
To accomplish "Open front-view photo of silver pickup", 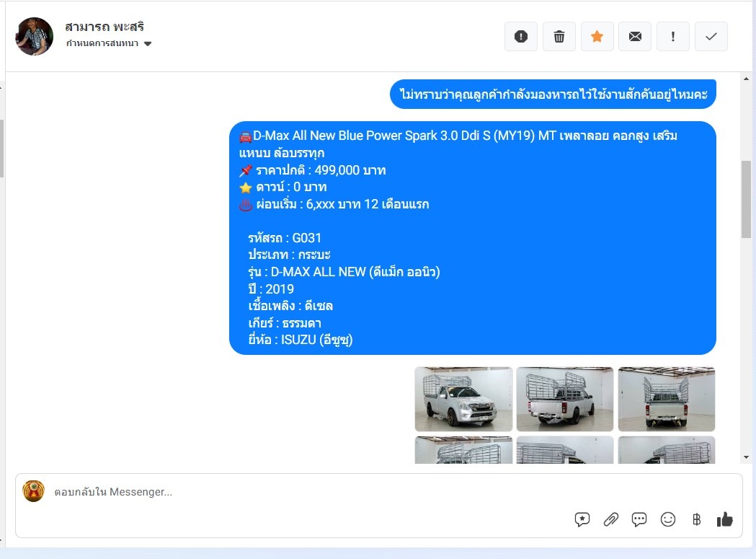I will [x=463, y=399].
